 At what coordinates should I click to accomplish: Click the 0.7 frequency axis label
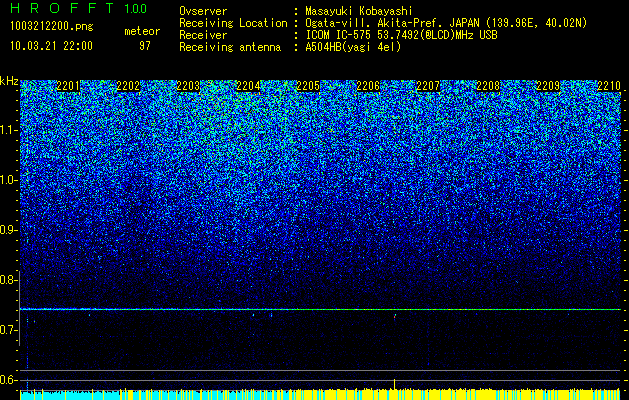9,330
